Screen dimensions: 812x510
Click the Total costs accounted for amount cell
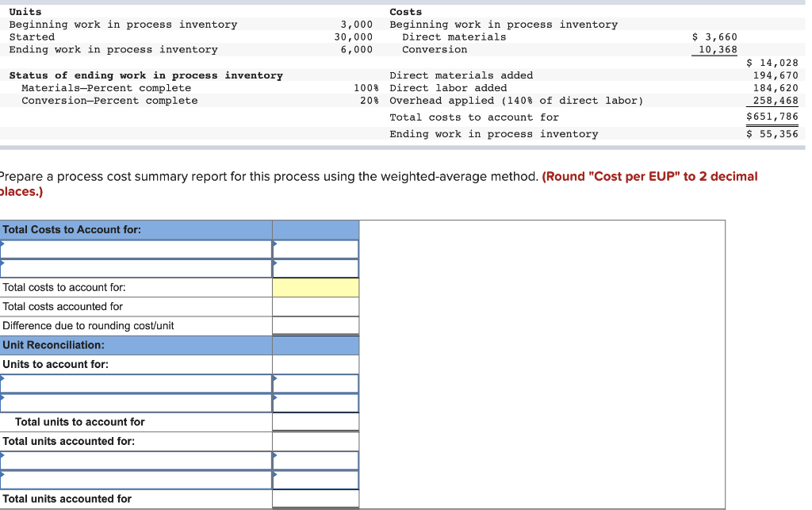point(316,306)
